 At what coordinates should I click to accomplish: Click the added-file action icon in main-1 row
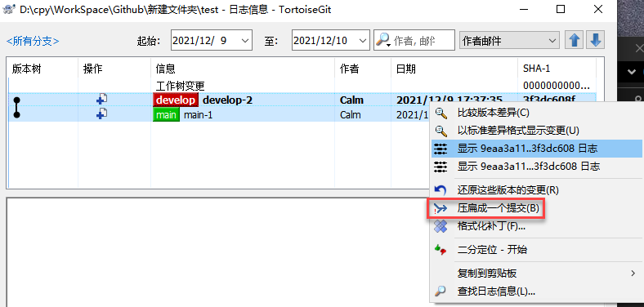[101, 114]
